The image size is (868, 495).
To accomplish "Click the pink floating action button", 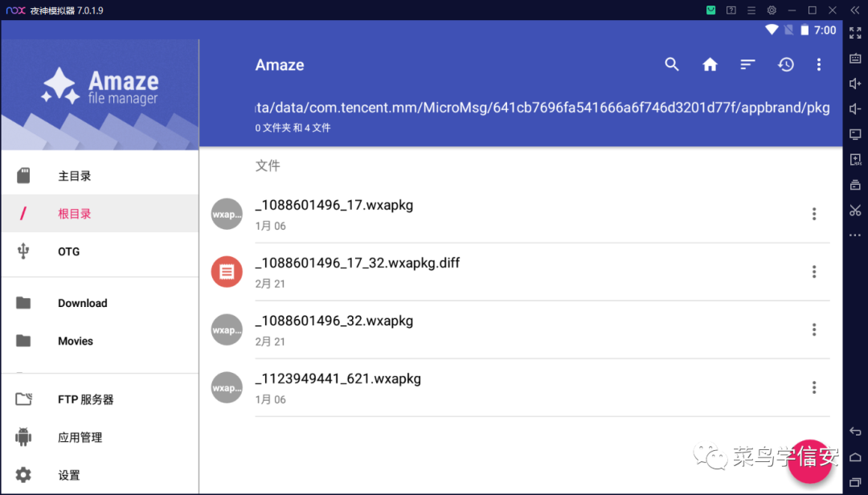I will click(x=810, y=461).
